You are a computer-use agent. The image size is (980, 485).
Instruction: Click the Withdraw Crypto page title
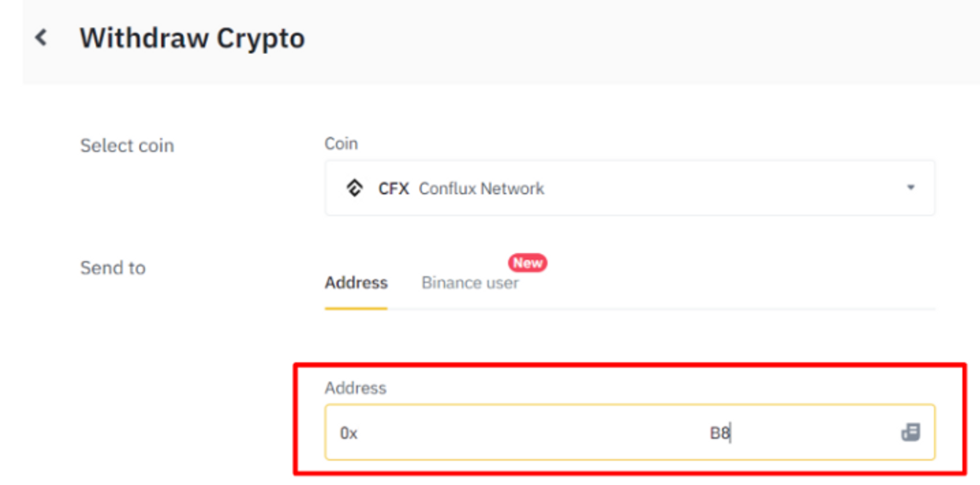pos(192,38)
